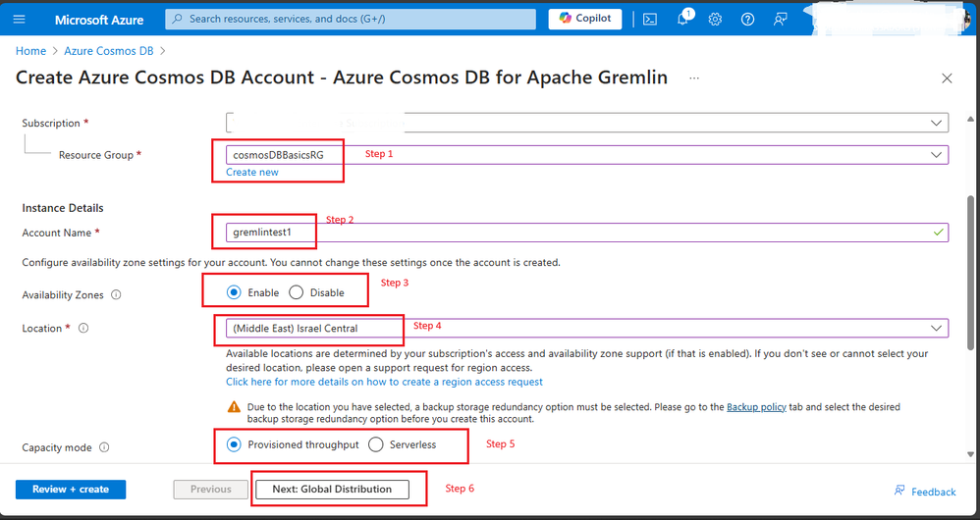Image resolution: width=980 pixels, height=520 pixels.
Task: Open the notifications bell
Action: coord(683,18)
